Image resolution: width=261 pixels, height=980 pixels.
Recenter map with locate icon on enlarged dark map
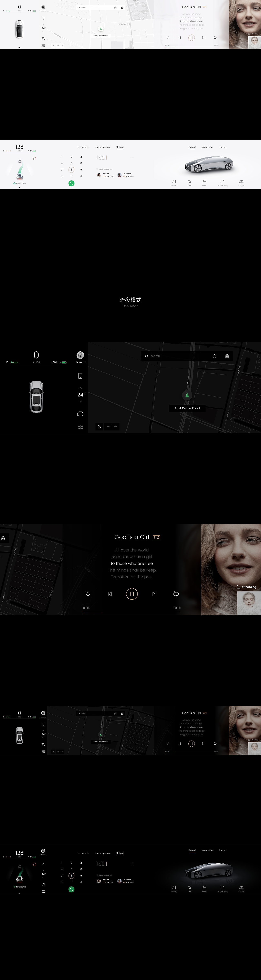pyautogui.click(x=99, y=427)
